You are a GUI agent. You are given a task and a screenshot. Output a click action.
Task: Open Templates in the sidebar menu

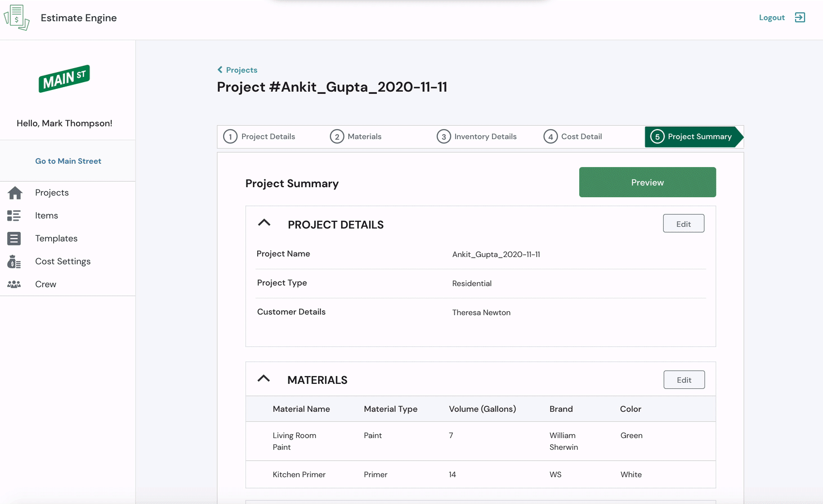(56, 239)
